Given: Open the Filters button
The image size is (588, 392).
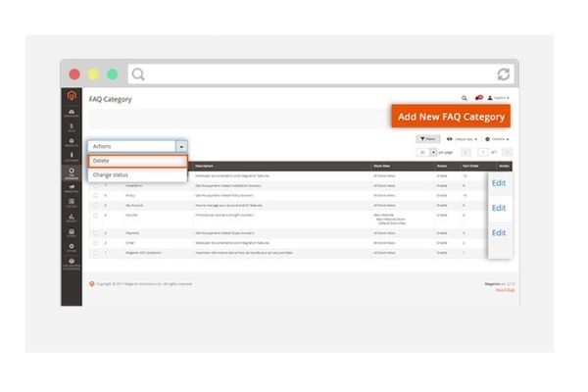Looking at the screenshot, I should (x=427, y=139).
